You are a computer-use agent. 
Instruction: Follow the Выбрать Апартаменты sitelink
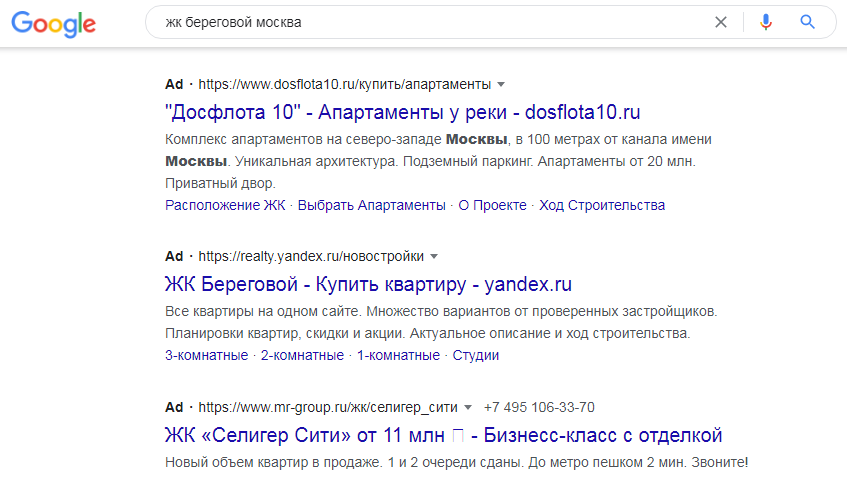pyautogui.click(x=372, y=205)
